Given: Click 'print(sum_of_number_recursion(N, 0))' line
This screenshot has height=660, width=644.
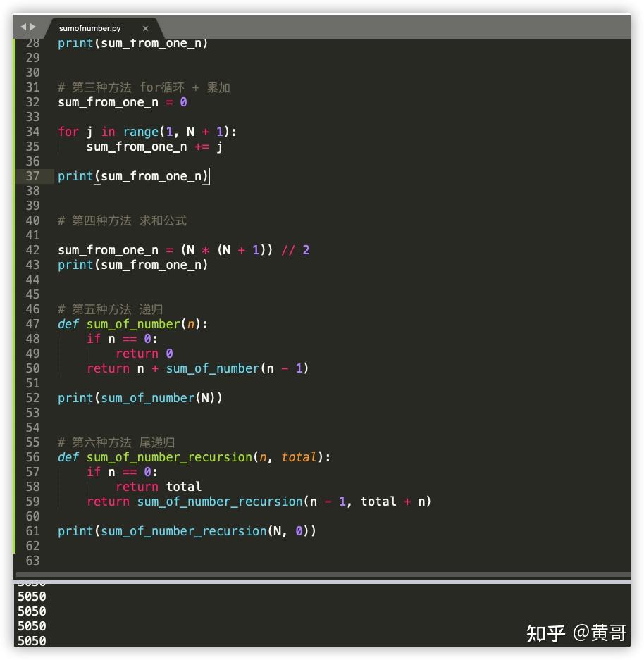Looking at the screenshot, I should pos(187,531).
